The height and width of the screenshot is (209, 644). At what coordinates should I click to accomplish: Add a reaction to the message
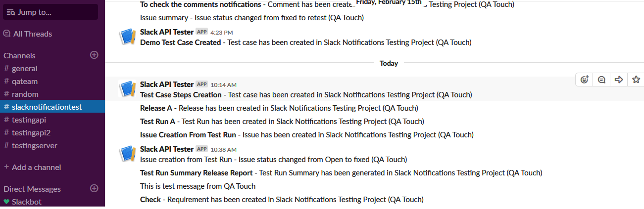585,79
